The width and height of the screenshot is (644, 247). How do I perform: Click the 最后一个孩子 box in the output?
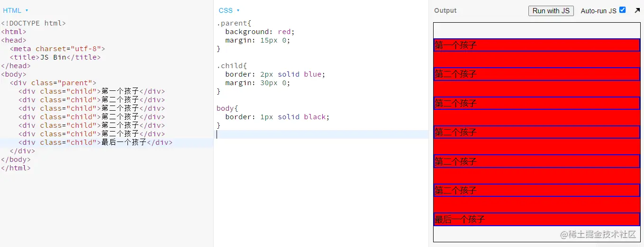(x=536, y=219)
